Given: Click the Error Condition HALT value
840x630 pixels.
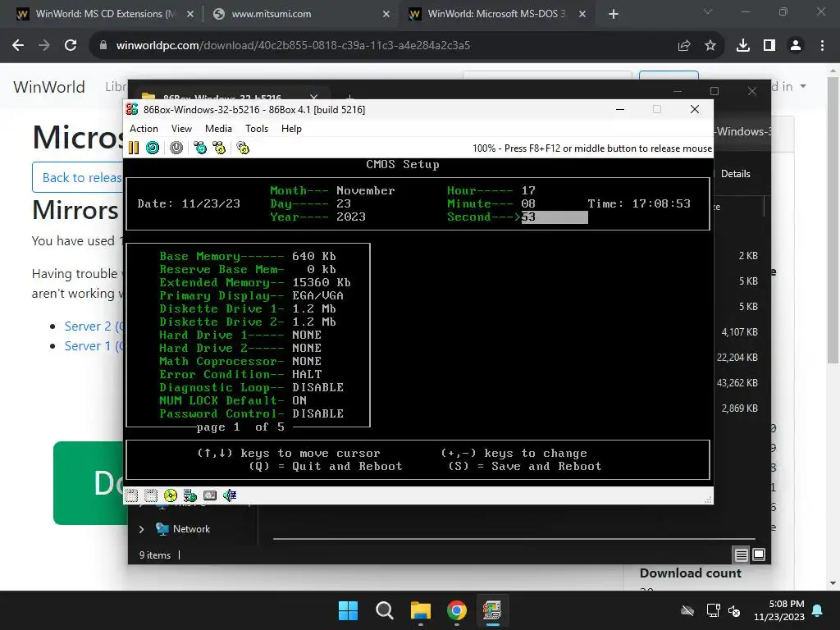Looking at the screenshot, I should pos(307,374).
